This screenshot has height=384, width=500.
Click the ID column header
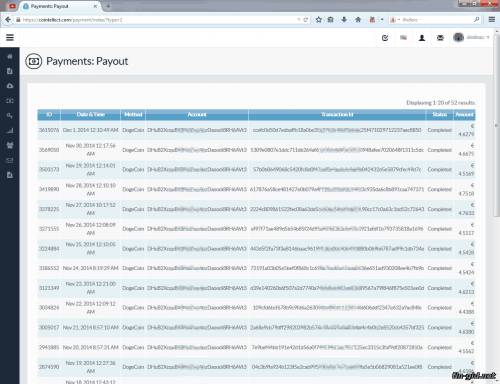click(x=49, y=115)
